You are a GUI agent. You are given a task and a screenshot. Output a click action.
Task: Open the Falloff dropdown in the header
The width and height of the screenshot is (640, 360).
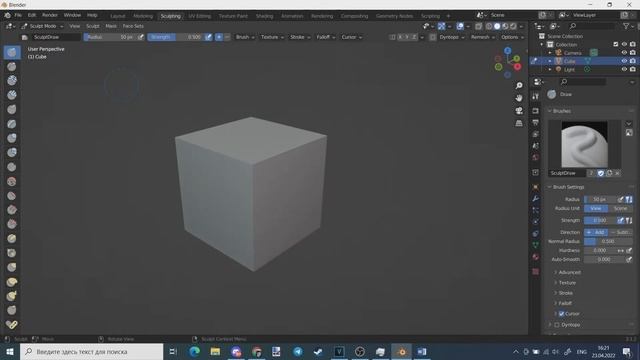click(326, 37)
